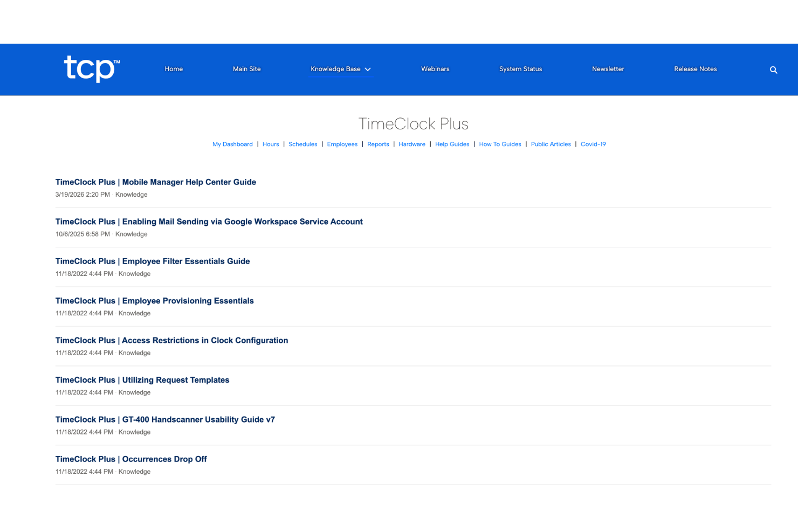This screenshot has width=798, height=532.
Task: Open Occurrences Drop Off article
Action: click(131, 459)
